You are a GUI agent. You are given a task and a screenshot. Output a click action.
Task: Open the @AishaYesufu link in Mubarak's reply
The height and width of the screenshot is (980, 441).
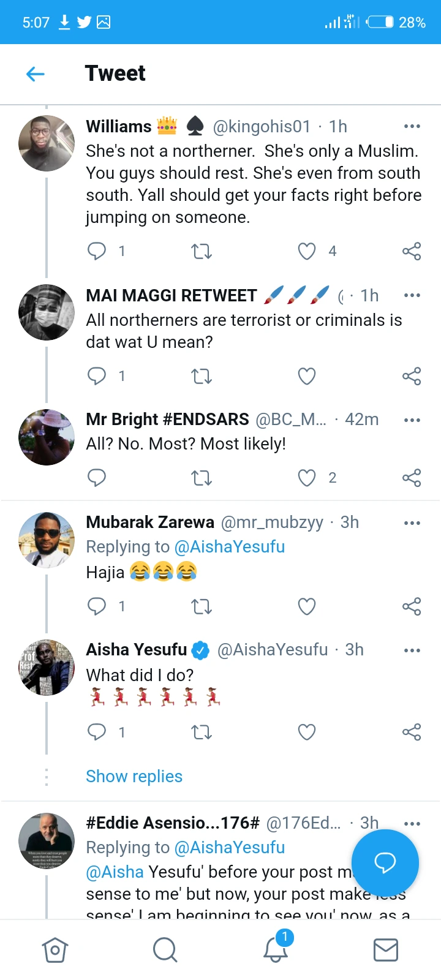pos(230,546)
